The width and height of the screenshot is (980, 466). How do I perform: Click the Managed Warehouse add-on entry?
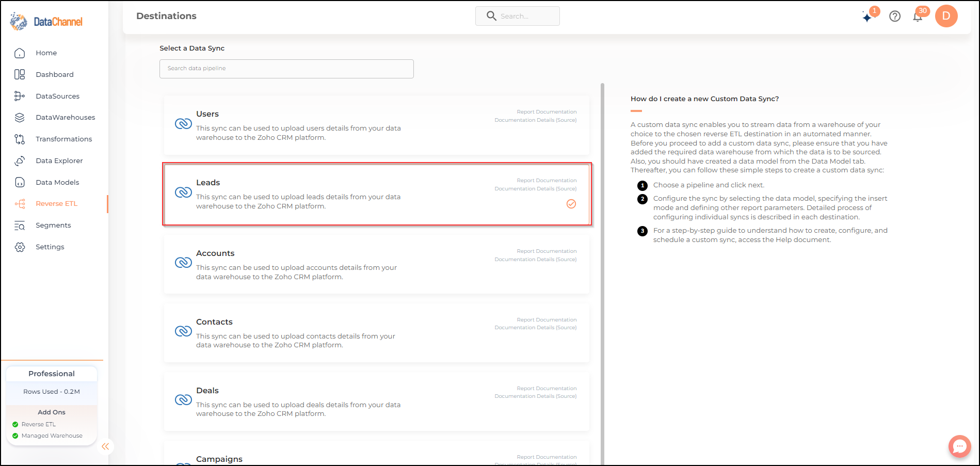pos(47,436)
